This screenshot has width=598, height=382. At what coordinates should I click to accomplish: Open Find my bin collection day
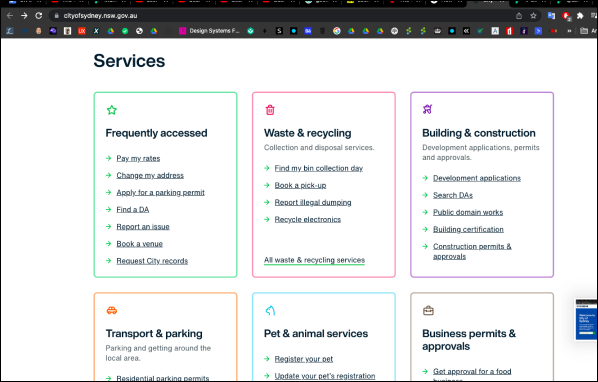tap(319, 168)
